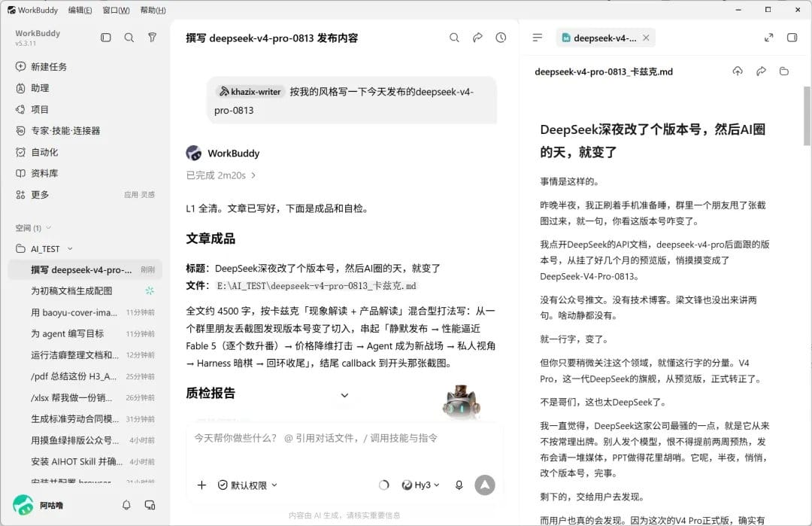Open task 运行洁癖整理文档和...
This screenshot has height=526, width=812.
tap(86, 355)
